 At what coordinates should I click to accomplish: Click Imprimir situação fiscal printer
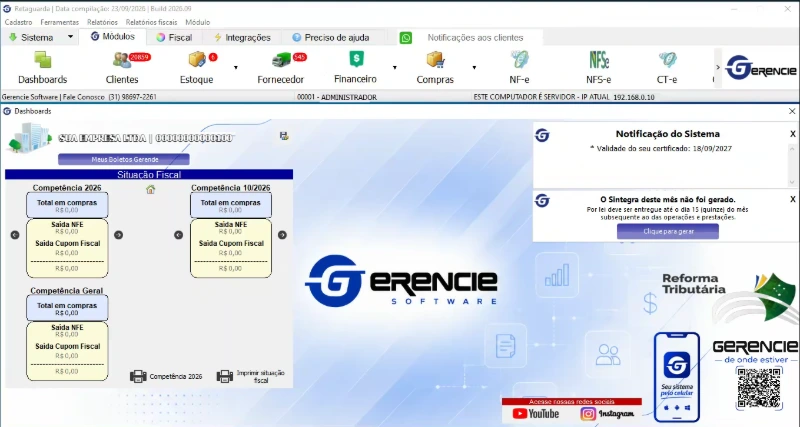coord(225,376)
